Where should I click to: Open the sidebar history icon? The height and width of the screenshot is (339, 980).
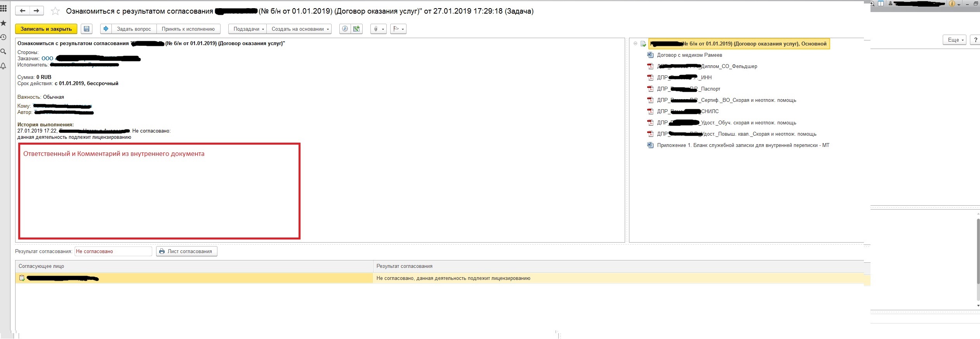click(x=3, y=37)
